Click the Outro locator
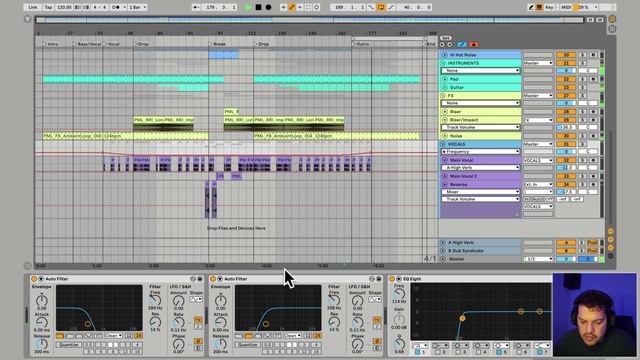Image resolution: width=640 pixels, height=360 pixels. coord(361,44)
